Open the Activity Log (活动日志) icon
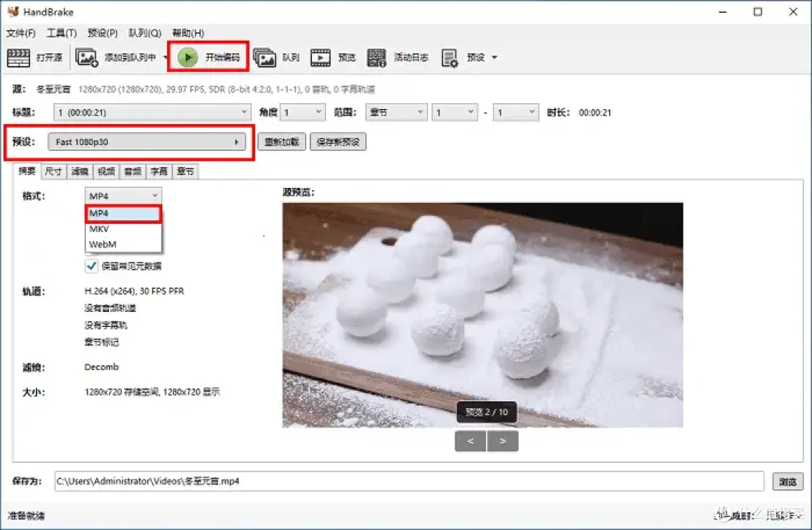Image resolution: width=812 pixels, height=530 pixels. click(377, 57)
